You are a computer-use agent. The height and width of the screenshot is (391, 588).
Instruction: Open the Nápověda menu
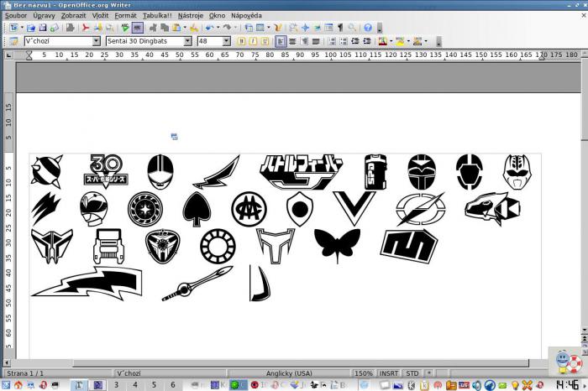[x=246, y=16]
